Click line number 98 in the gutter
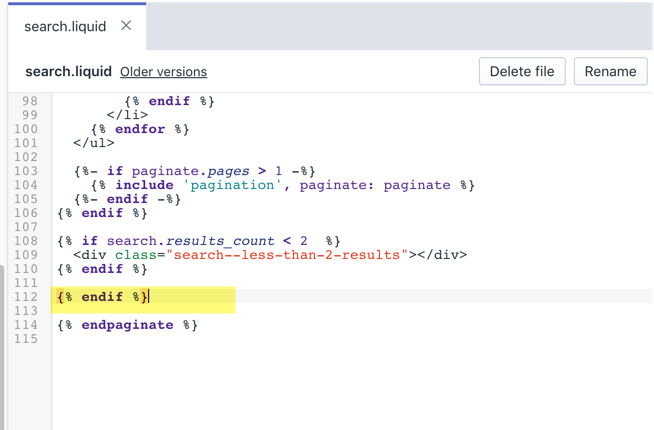The image size is (654, 430). (30, 101)
